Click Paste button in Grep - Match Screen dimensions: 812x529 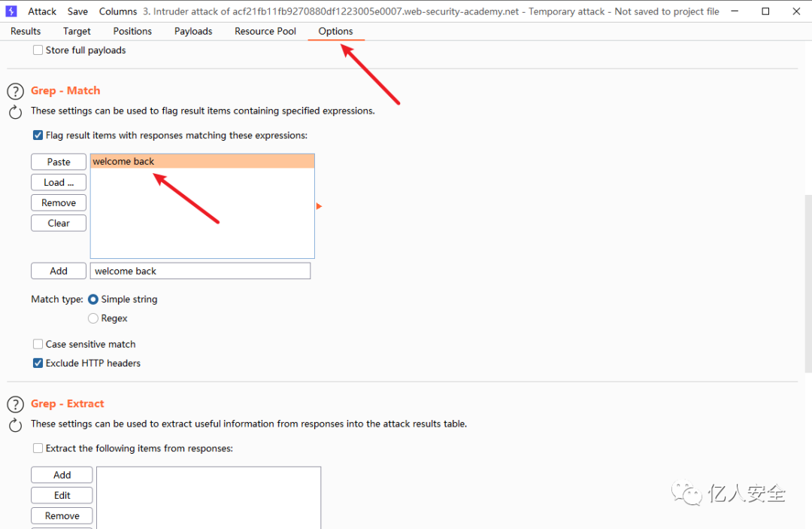pos(59,162)
